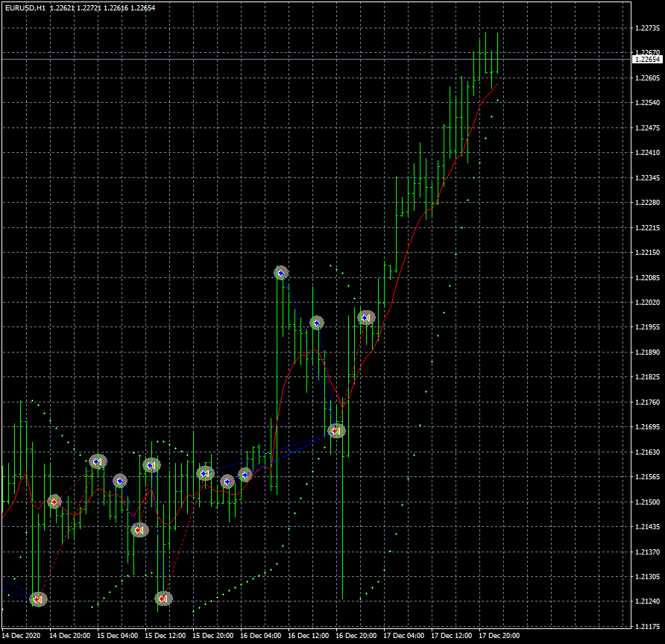Select the red trade marker near 1.21695 level
This screenshot has height=644, width=665.
pos(336,431)
